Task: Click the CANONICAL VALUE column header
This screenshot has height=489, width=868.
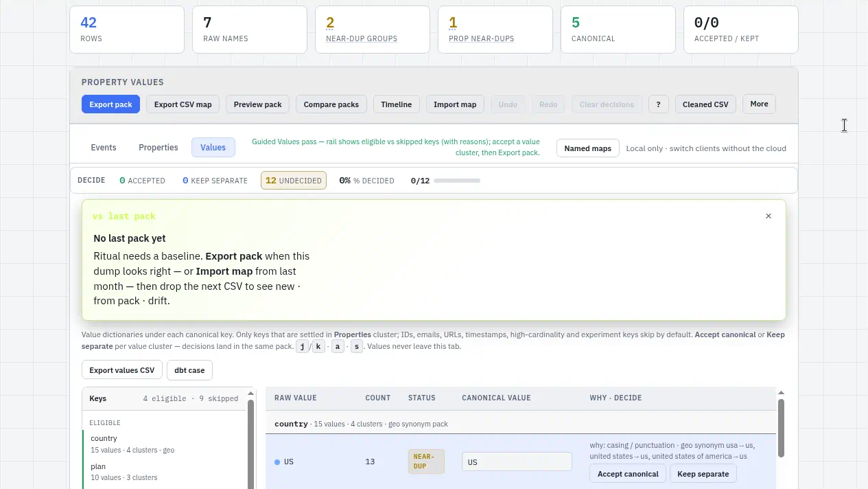Action: tap(496, 398)
